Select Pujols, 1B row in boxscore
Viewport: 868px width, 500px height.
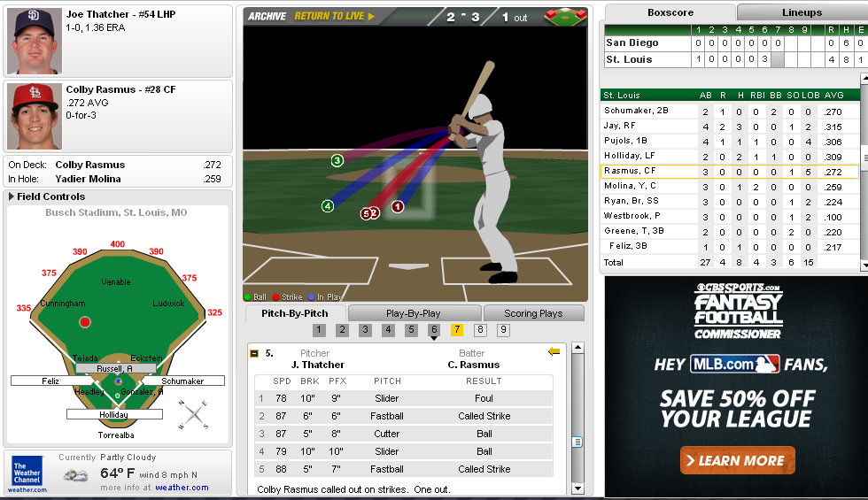[730, 141]
